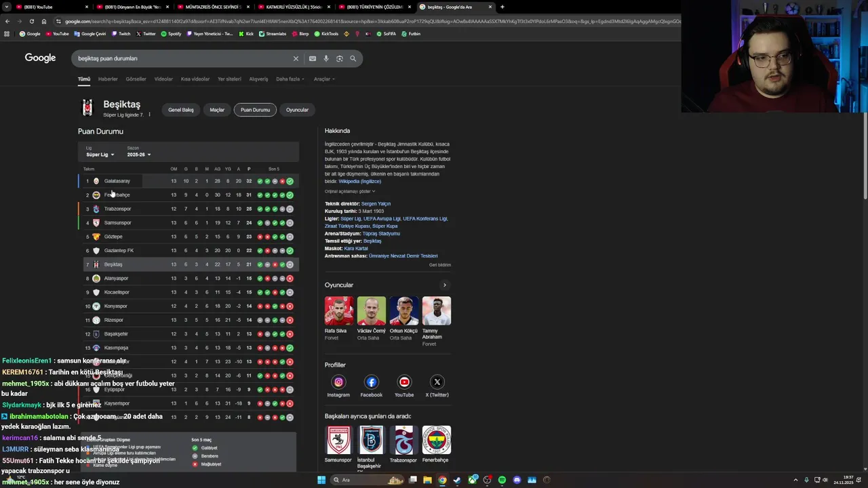Viewport: 868px width, 488px height.
Task: Open the Instagram profile icon
Action: [338, 382]
